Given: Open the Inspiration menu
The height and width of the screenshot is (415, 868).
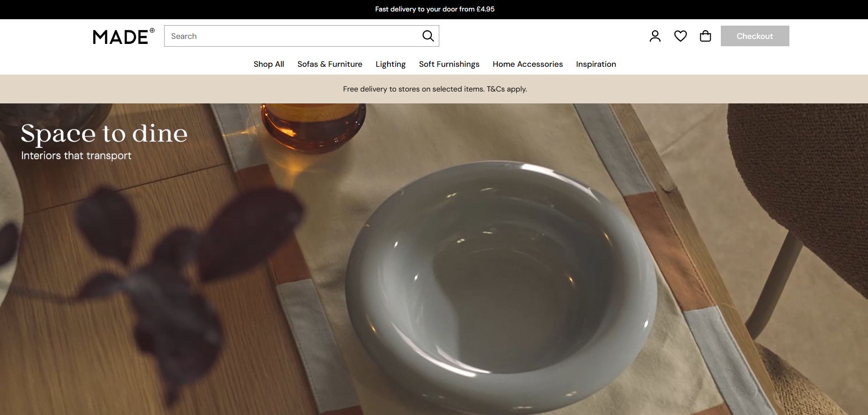Looking at the screenshot, I should 596,64.
